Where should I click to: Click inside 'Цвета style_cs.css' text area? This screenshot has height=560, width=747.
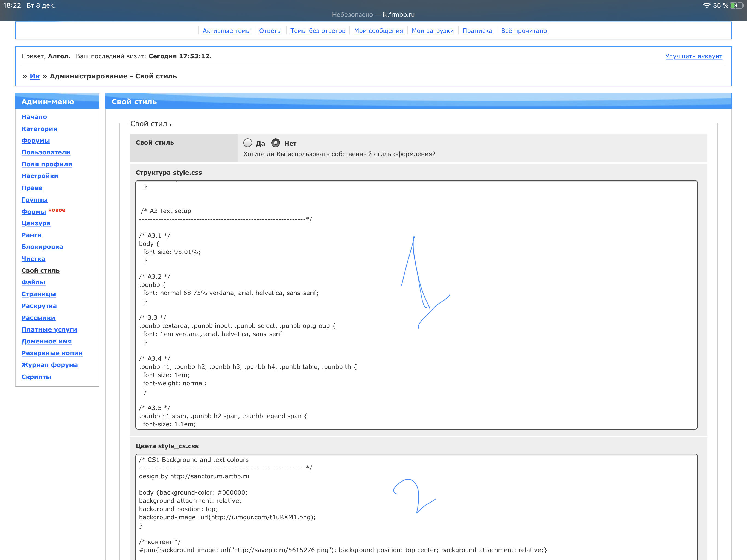pos(507,507)
